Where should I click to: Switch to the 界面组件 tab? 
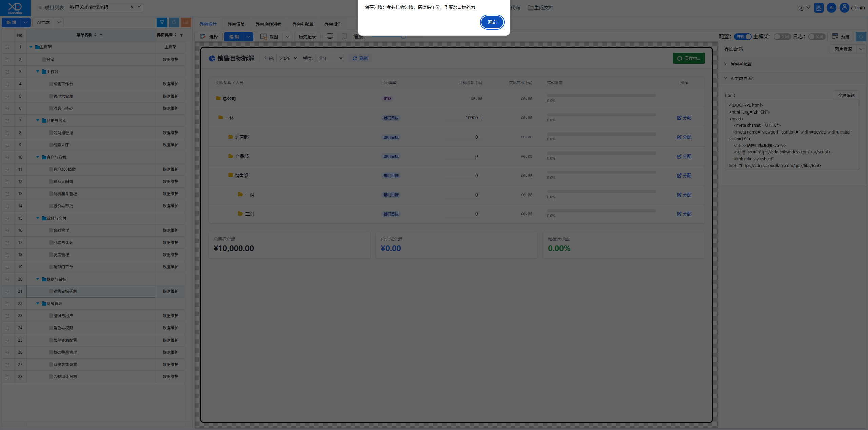333,24
